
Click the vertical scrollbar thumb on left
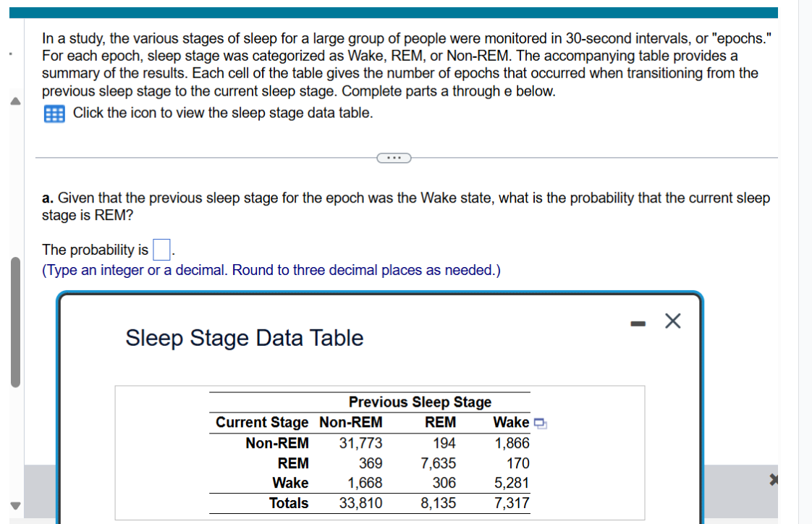[15, 322]
